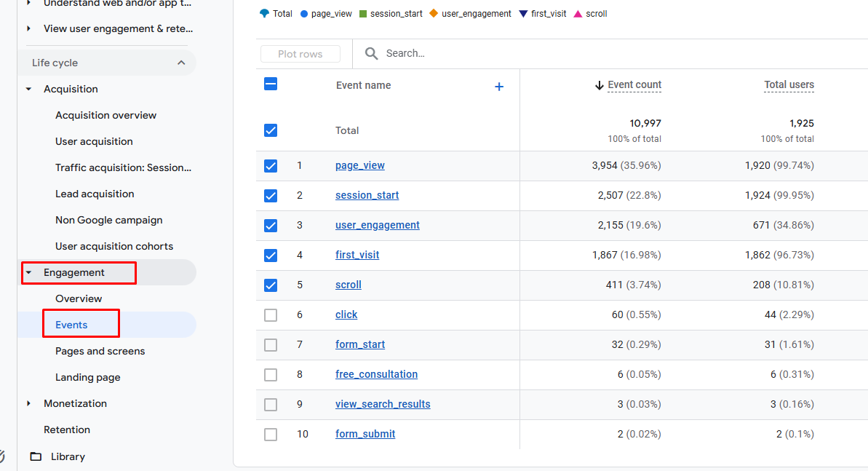868x471 pixels.
Task: Open Traffic acquisition: Session report
Action: (124, 167)
